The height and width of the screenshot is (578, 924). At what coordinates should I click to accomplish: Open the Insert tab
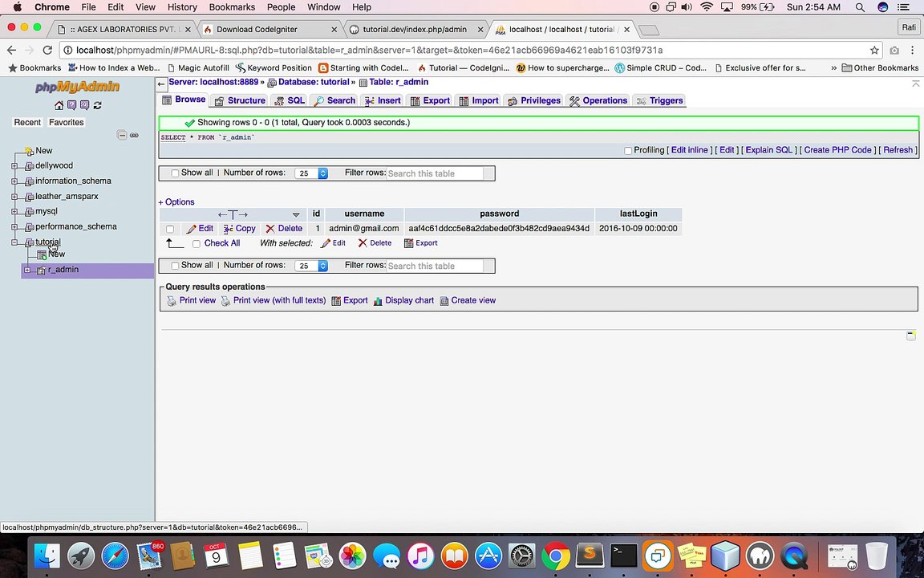tap(383, 101)
